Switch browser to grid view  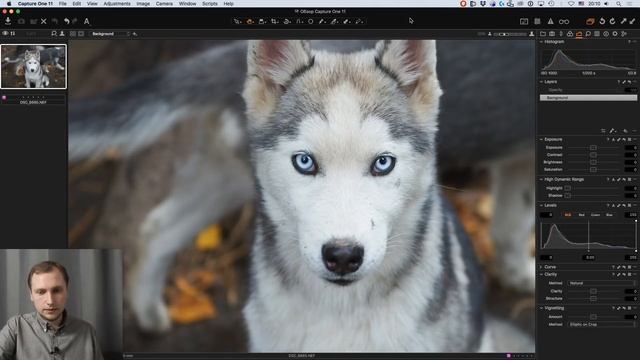[73, 33]
